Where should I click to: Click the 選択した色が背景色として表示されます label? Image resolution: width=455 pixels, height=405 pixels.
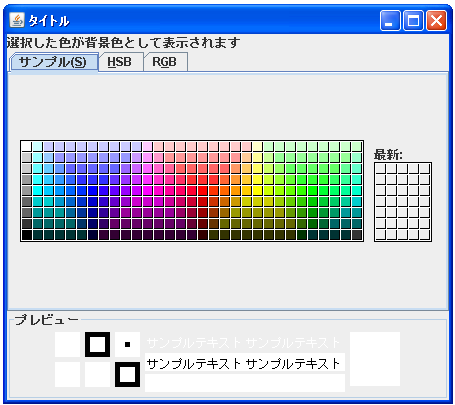click(123, 43)
